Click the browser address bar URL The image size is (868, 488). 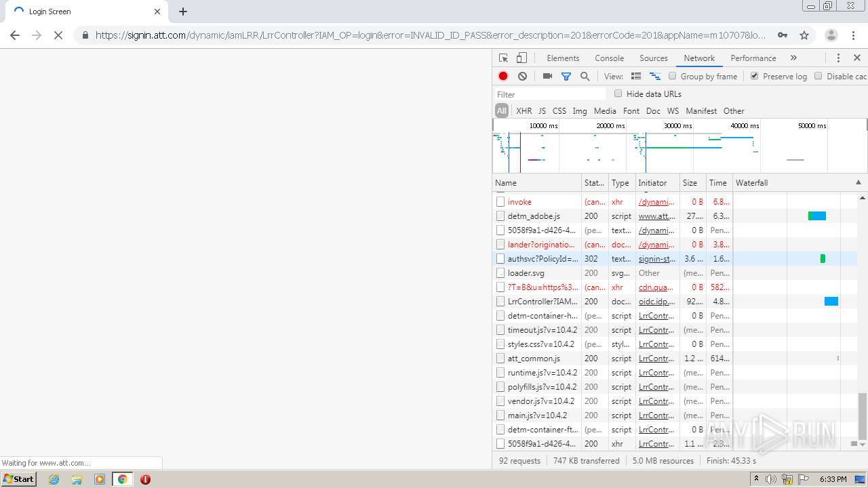pos(430,35)
